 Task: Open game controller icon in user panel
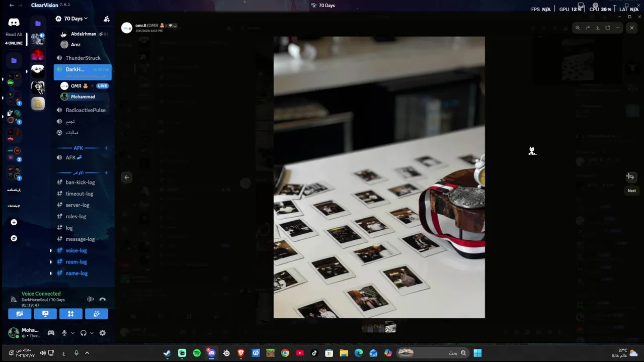tap(51, 333)
